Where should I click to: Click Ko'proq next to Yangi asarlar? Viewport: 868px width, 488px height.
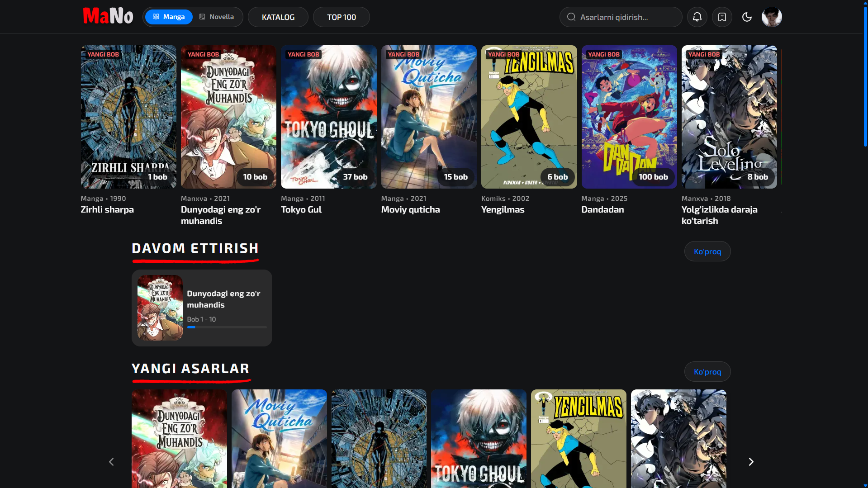point(707,372)
